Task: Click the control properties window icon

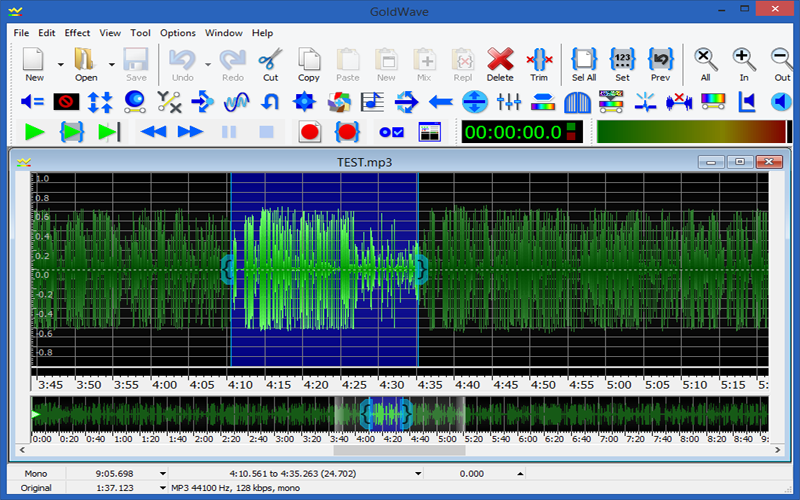Action: (430, 133)
